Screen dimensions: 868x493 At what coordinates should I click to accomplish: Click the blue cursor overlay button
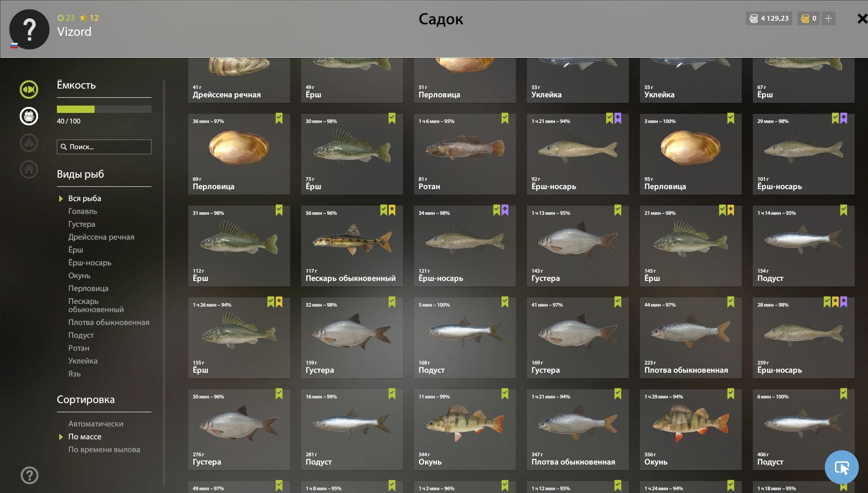841,467
